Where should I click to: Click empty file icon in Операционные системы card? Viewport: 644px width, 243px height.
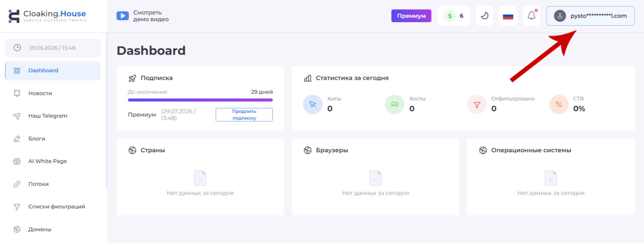(551, 177)
